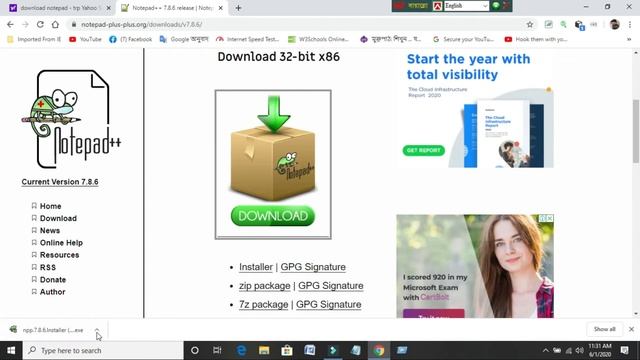
Task: Open File Explorer from the taskbar
Action: [x=264, y=350]
